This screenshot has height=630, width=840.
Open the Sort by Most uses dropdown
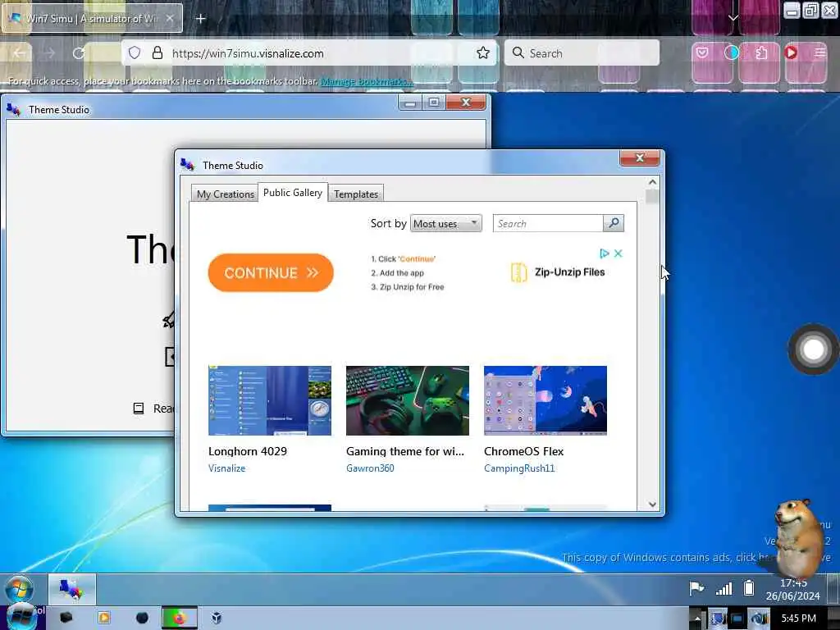(x=445, y=223)
